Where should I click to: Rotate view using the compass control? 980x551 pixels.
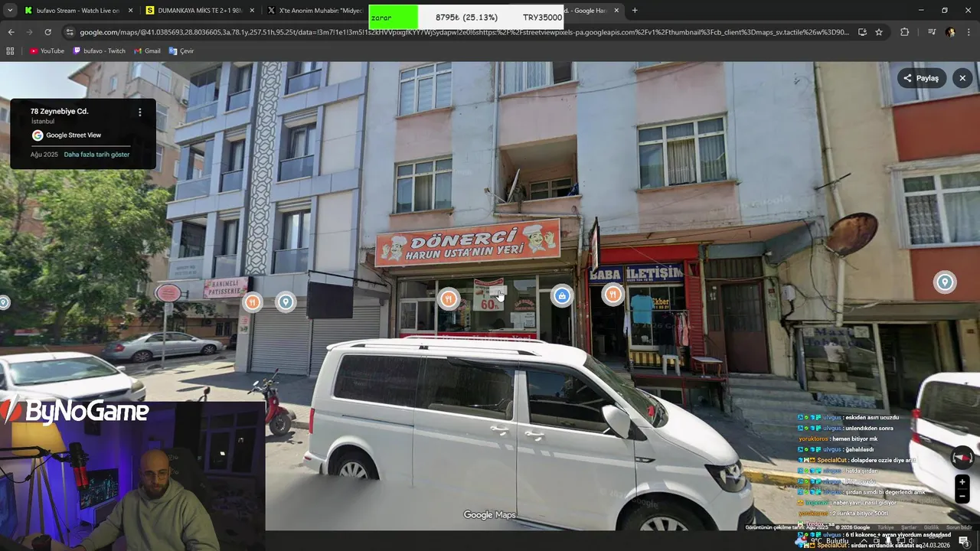pyautogui.click(x=962, y=458)
